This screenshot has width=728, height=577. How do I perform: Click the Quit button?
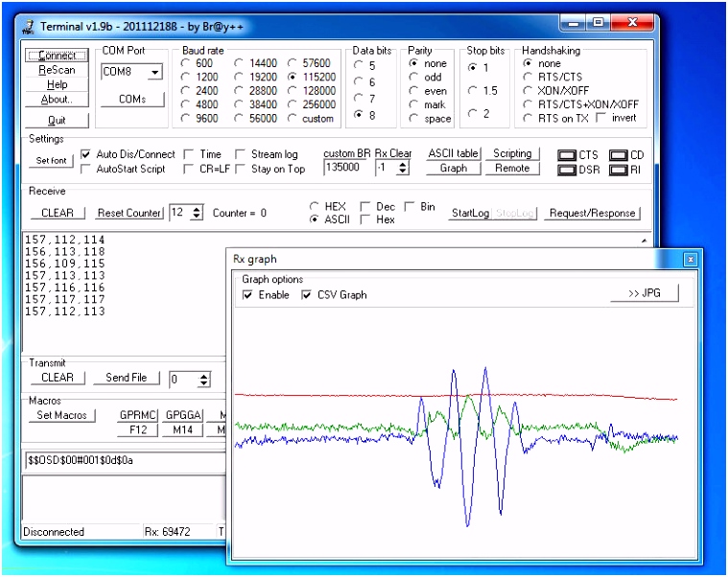[x=57, y=120]
